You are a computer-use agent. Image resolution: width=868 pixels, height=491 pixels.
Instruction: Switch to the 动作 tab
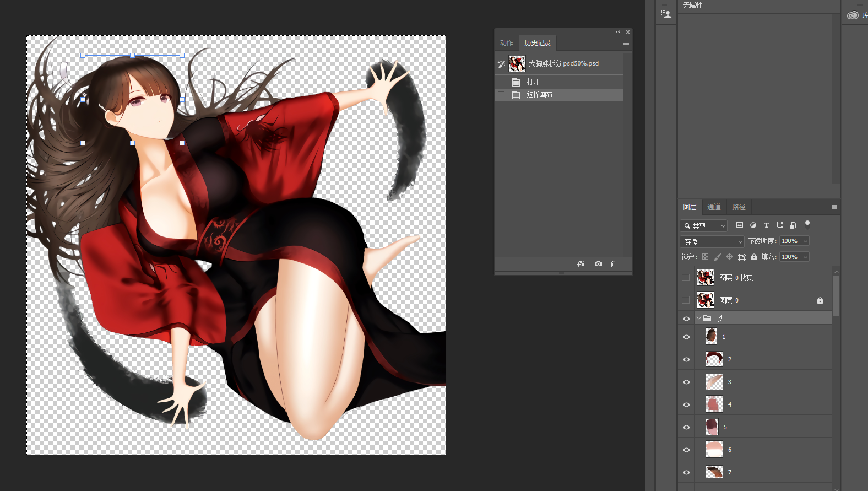[x=506, y=42]
